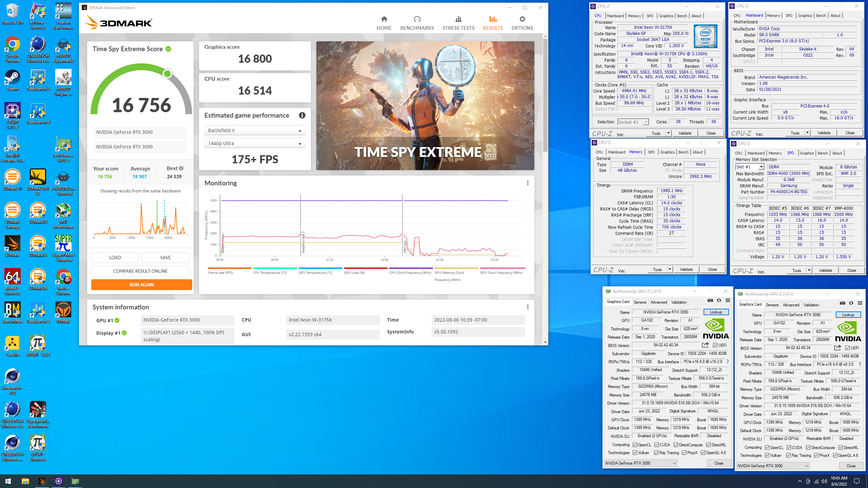Image resolution: width=868 pixels, height=488 pixels.
Task: Open Recycle Bin desktop icon
Action: pos(13,14)
